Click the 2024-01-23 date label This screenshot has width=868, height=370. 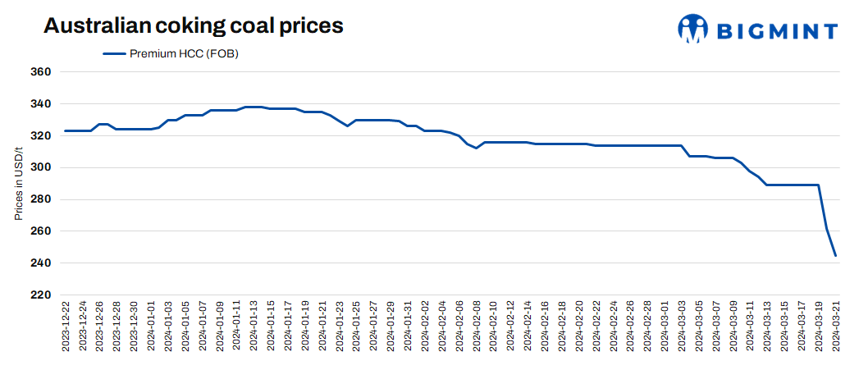[x=340, y=327]
